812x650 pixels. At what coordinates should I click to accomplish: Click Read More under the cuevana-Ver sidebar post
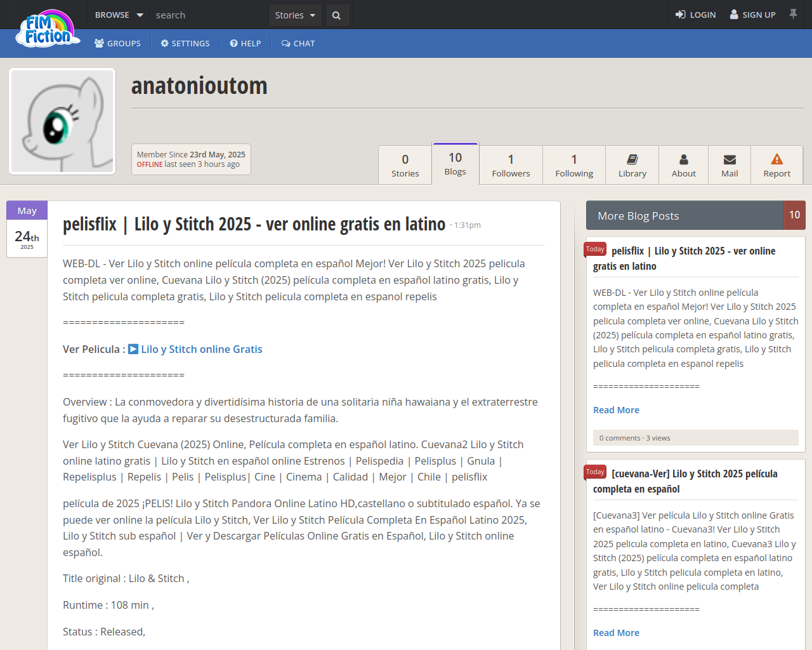(616, 633)
